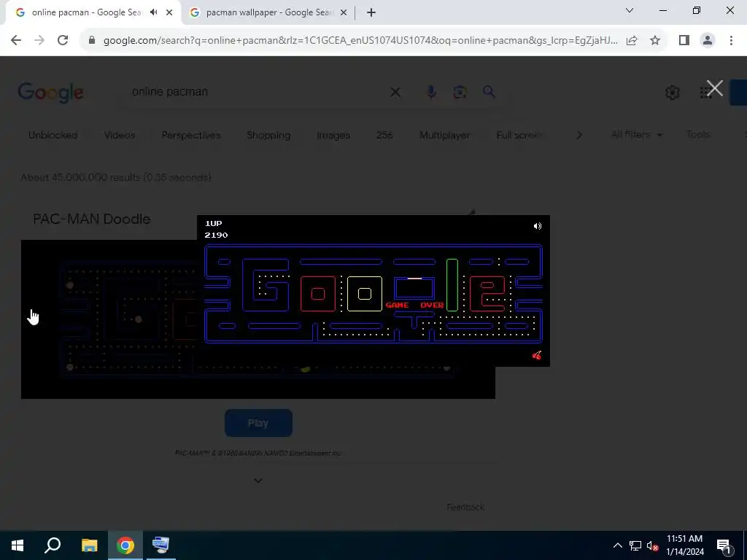This screenshot has width=747, height=560.
Task: Mute the online pacman tab audio
Action: tap(153, 12)
